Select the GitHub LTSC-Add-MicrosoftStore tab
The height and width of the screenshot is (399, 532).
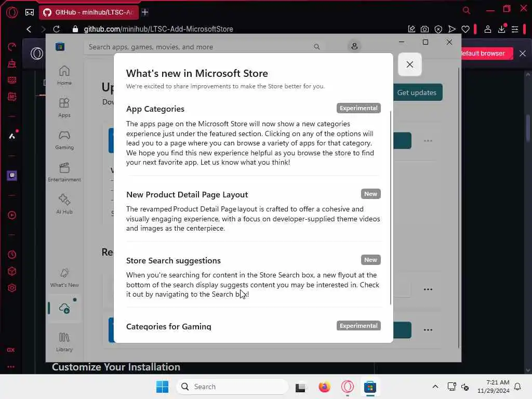(89, 12)
